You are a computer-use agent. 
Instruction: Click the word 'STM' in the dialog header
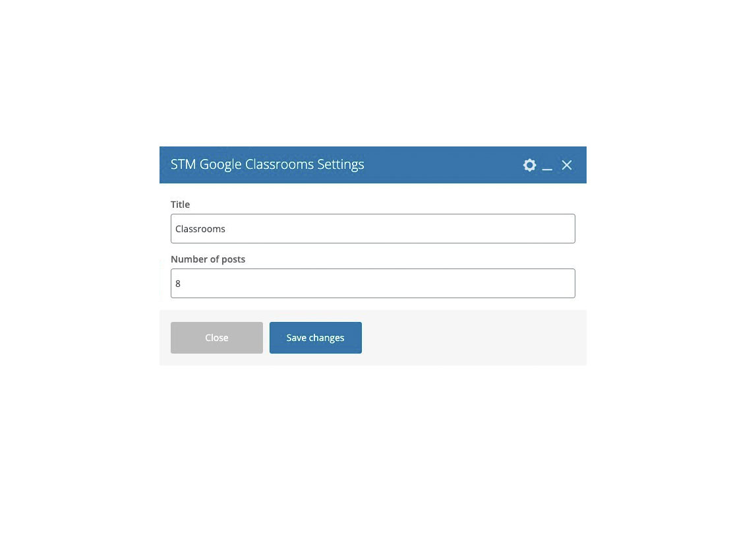tap(183, 164)
